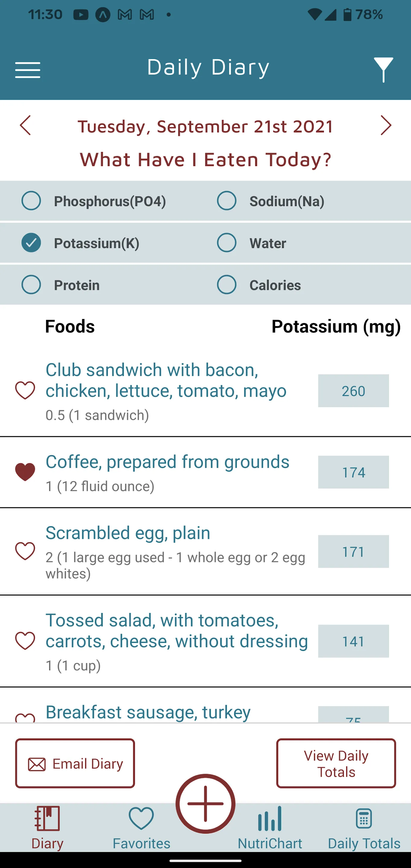The image size is (411, 868).
Task: Unfavorite the Coffee, prepared from grounds heart
Action: click(x=25, y=472)
